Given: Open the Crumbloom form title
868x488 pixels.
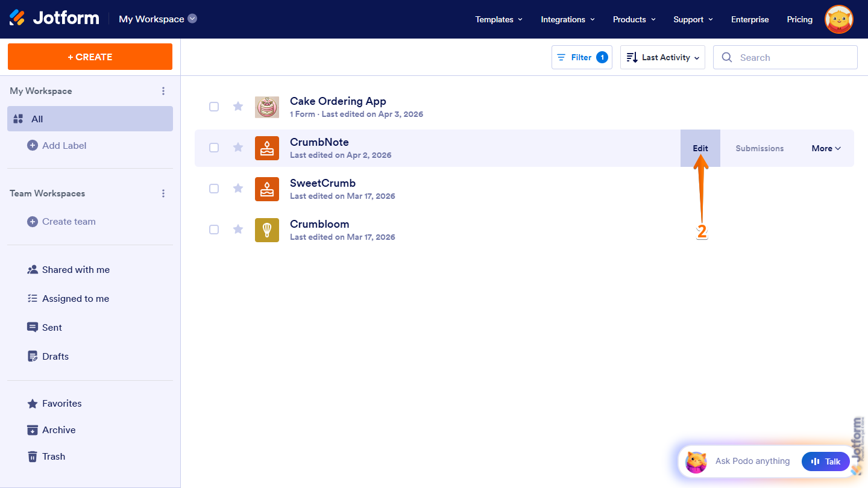Looking at the screenshot, I should point(319,224).
